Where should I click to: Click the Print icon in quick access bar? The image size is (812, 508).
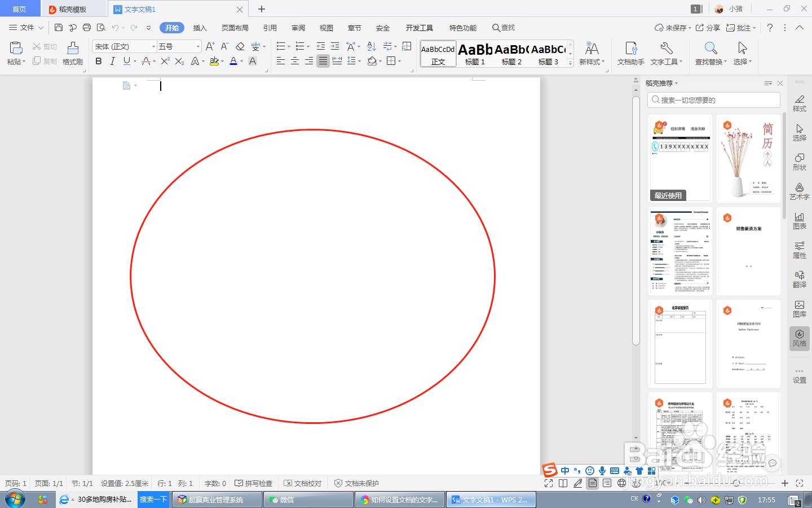[87, 28]
